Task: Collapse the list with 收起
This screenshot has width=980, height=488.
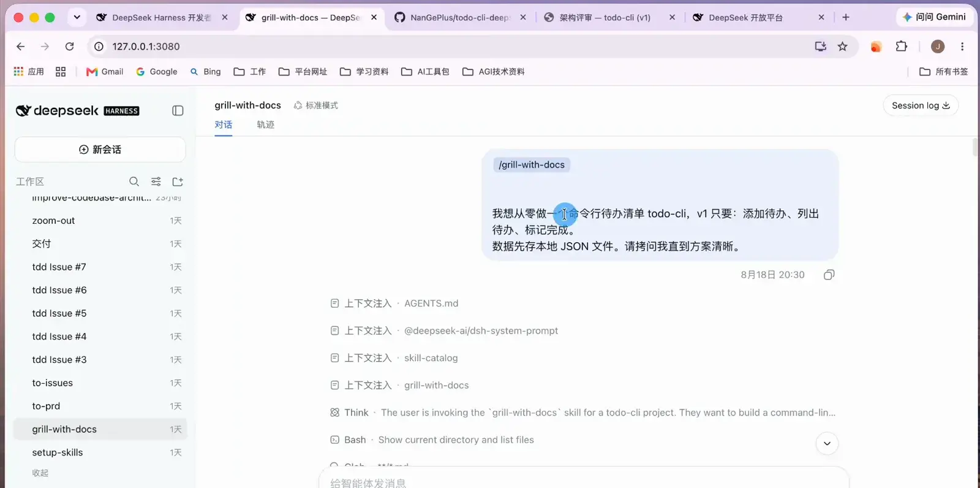Action: [x=40, y=473]
